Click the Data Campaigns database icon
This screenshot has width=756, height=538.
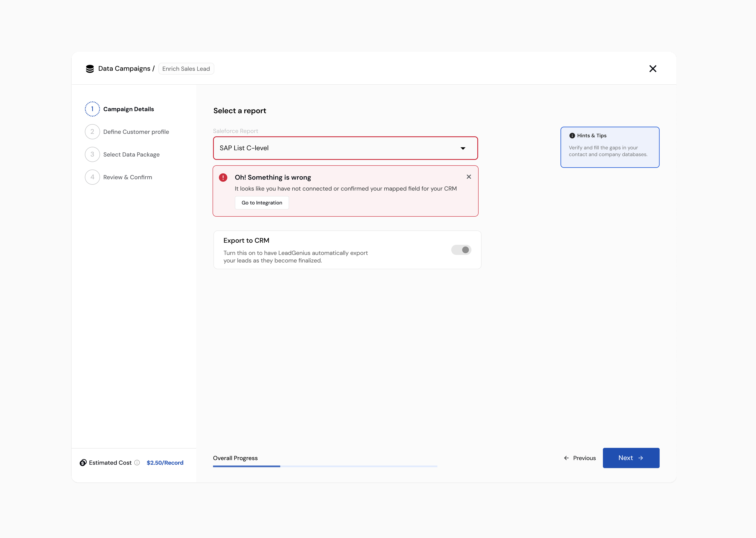(90, 69)
